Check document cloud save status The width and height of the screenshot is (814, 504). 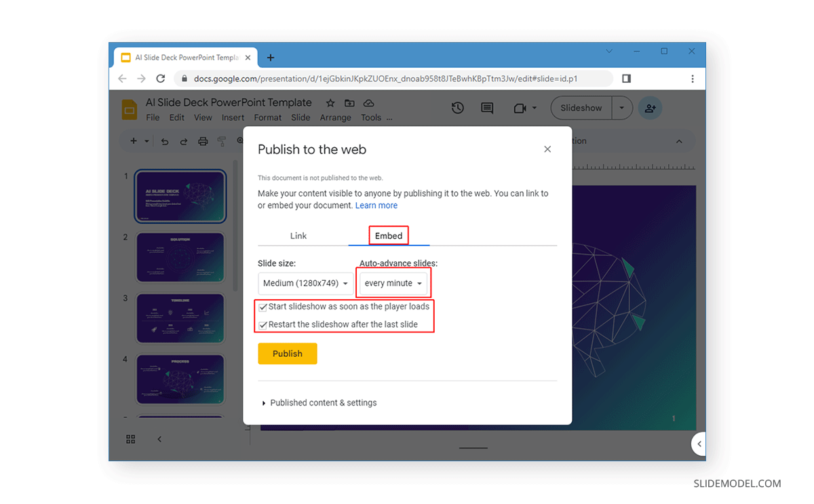point(368,102)
